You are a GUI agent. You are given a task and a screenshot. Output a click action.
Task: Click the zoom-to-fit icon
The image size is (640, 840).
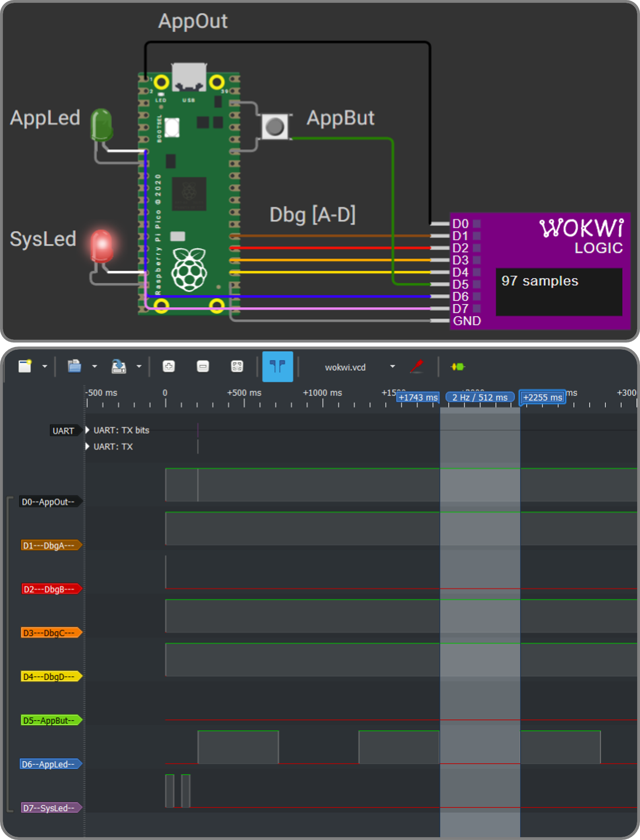tap(237, 366)
